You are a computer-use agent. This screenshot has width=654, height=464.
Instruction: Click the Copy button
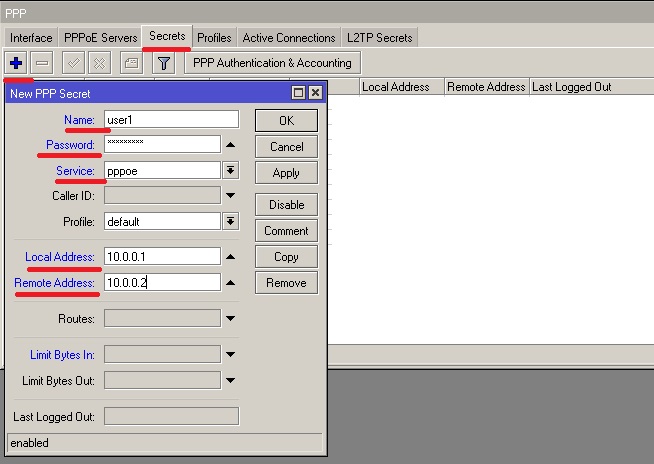pos(287,257)
